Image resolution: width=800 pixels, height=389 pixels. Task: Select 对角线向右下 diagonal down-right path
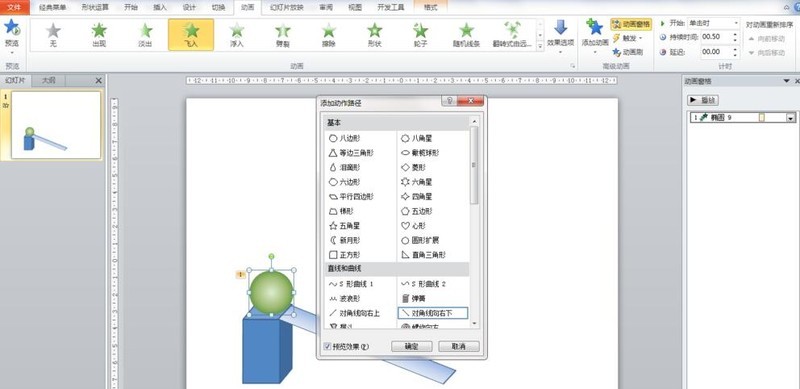[433, 313]
